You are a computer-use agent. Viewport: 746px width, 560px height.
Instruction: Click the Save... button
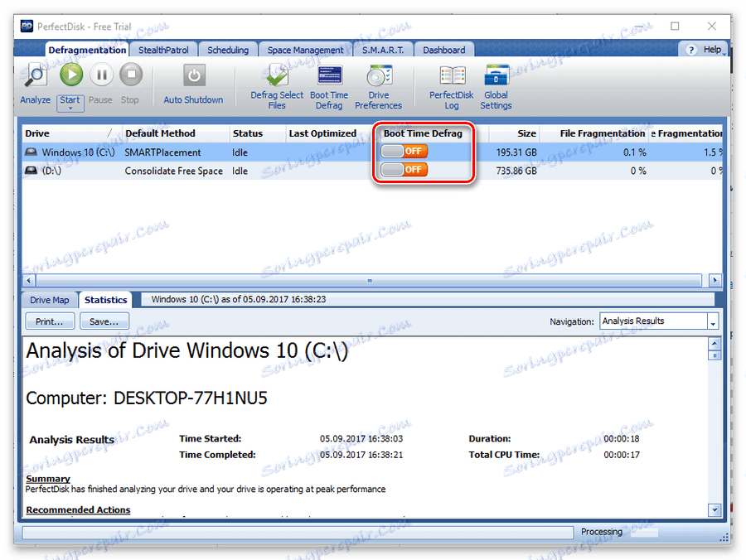tap(104, 321)
